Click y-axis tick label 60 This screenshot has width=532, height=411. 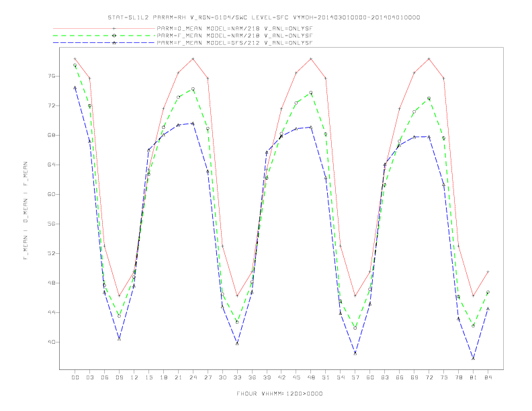coord(51,194)
